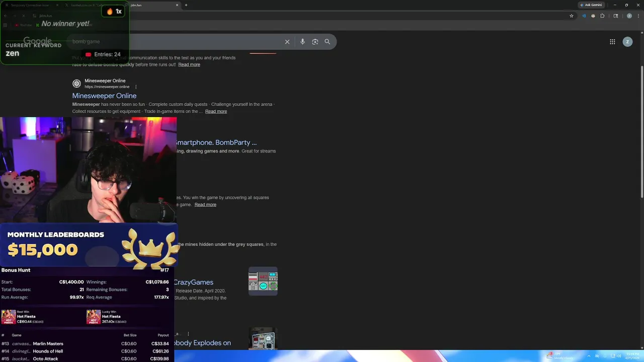
Task: Open the Chrome three-dot menu
Action: tap(638, 16)
